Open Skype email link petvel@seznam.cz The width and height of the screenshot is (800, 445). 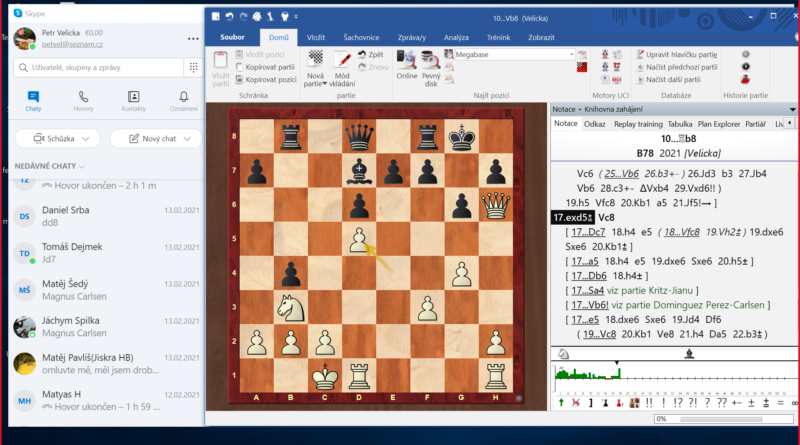pos(72,44)
